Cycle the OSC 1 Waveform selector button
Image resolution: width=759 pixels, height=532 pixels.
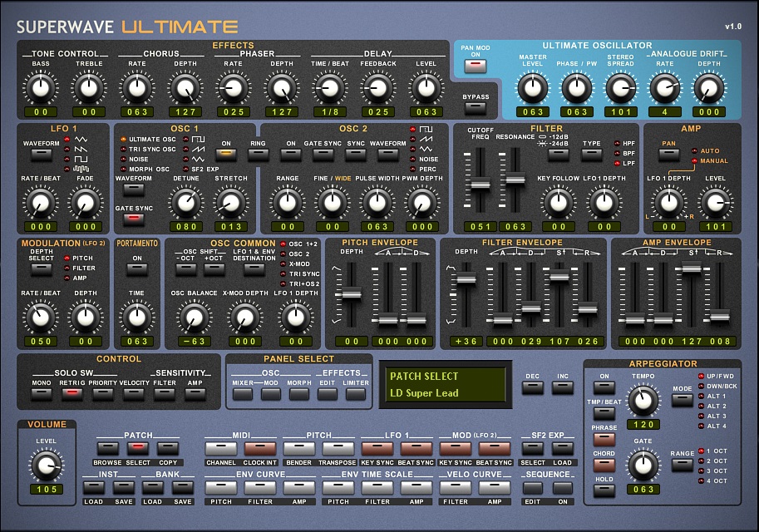(134, 190)
